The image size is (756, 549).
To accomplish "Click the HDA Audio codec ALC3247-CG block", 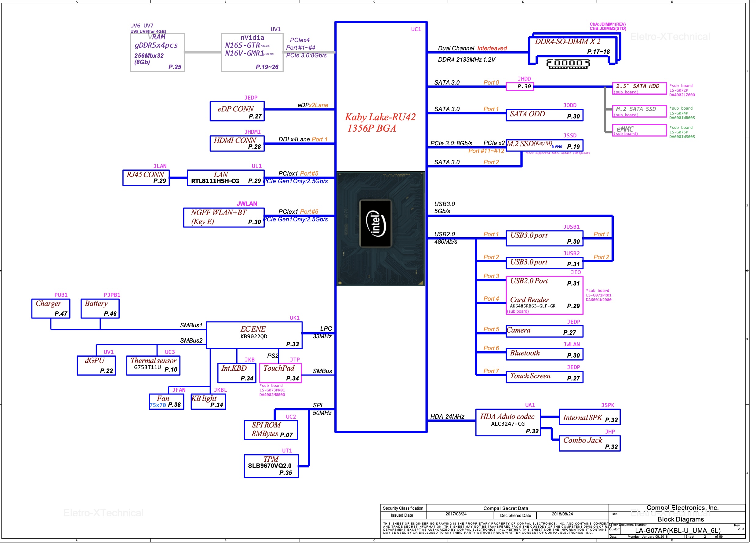I will click(x=508, y=422).
